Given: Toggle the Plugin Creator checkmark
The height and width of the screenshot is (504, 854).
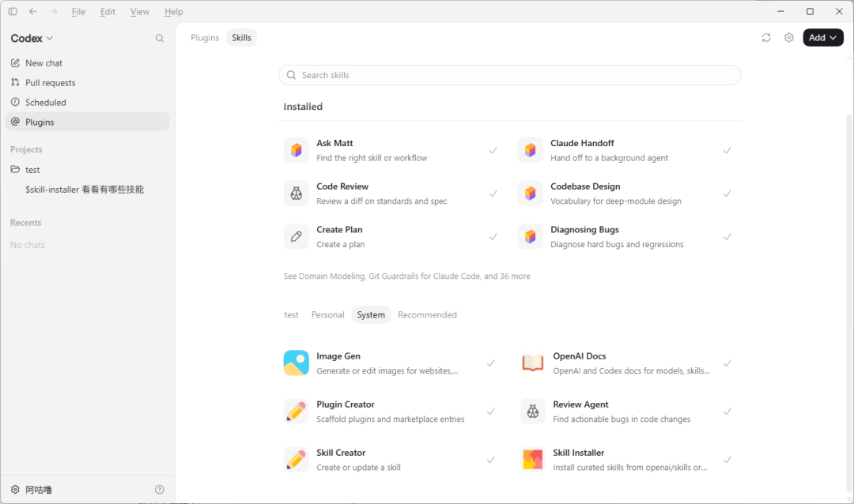Looking at the screenshot, I should click(x=491, y=412).
